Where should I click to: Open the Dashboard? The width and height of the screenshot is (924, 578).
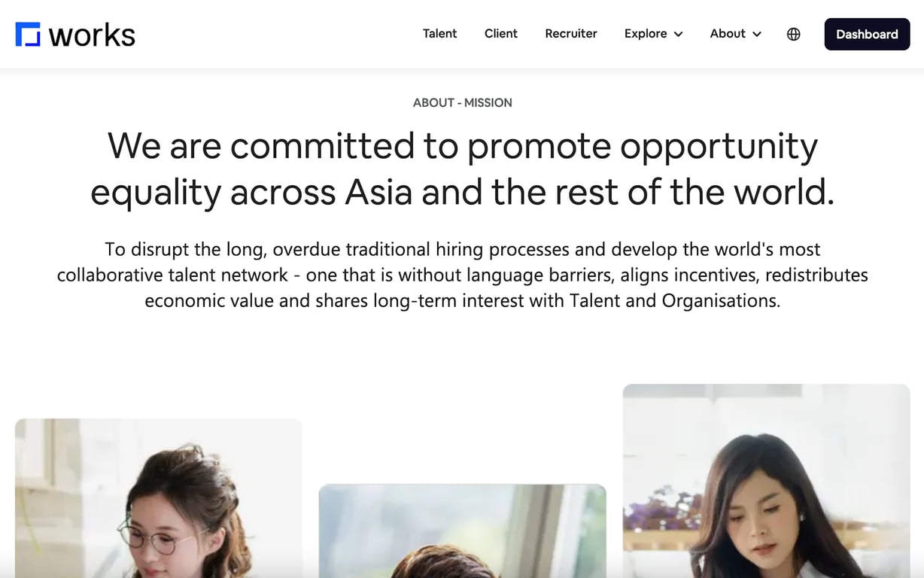(867, 34)
